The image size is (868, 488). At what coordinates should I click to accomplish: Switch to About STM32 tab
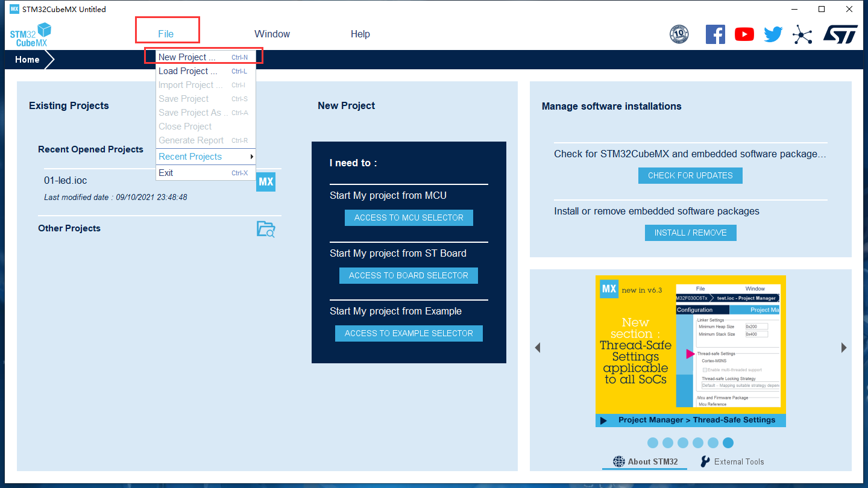click(644, 462)
